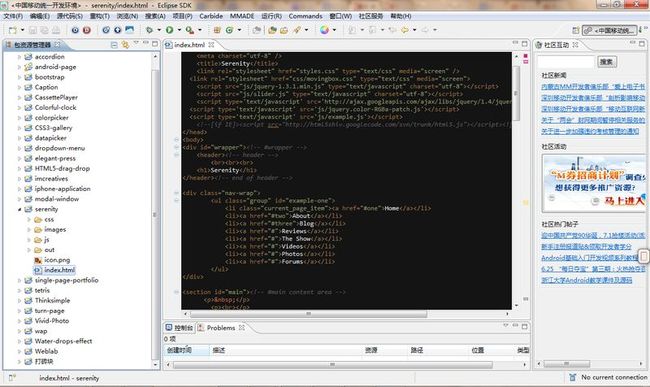
Task: Open the dropdown next to the Run icon
Action: tap(179, 30)
